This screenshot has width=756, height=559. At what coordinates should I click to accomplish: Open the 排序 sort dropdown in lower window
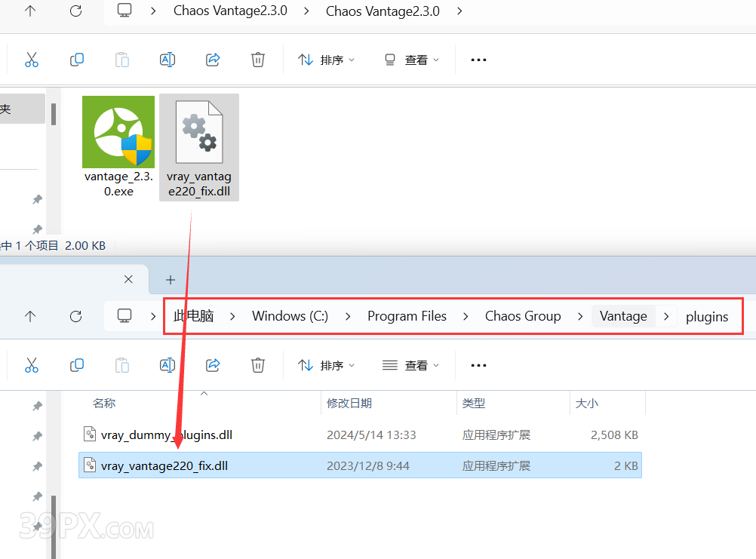(x=326, y=365)
